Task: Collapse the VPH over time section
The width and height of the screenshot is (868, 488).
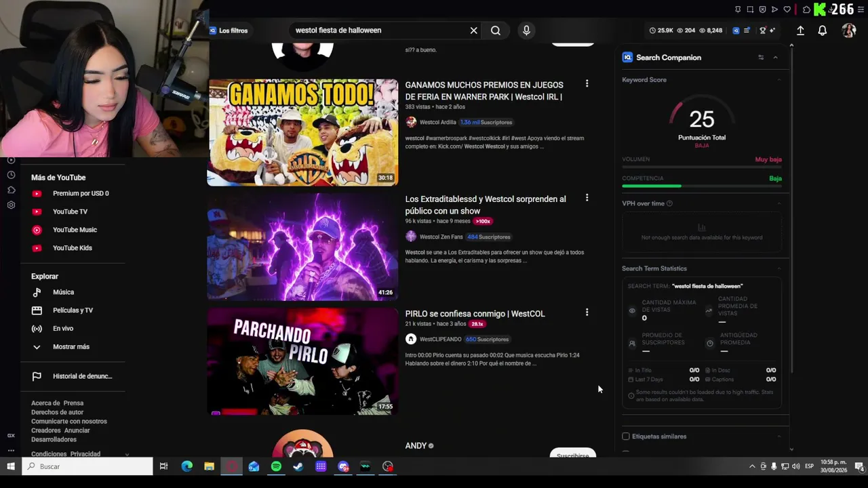Action: click(778, 203)
